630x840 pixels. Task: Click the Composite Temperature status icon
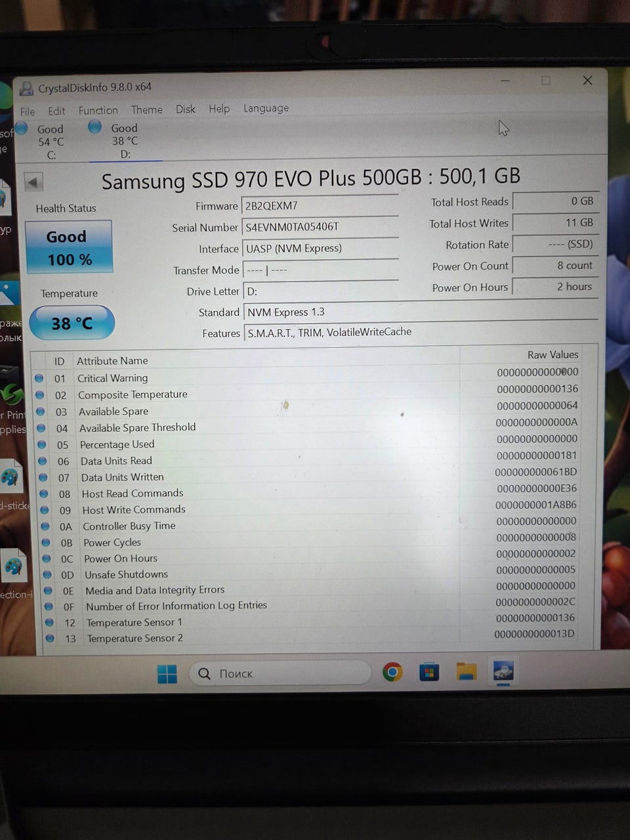tap(39, 394)
